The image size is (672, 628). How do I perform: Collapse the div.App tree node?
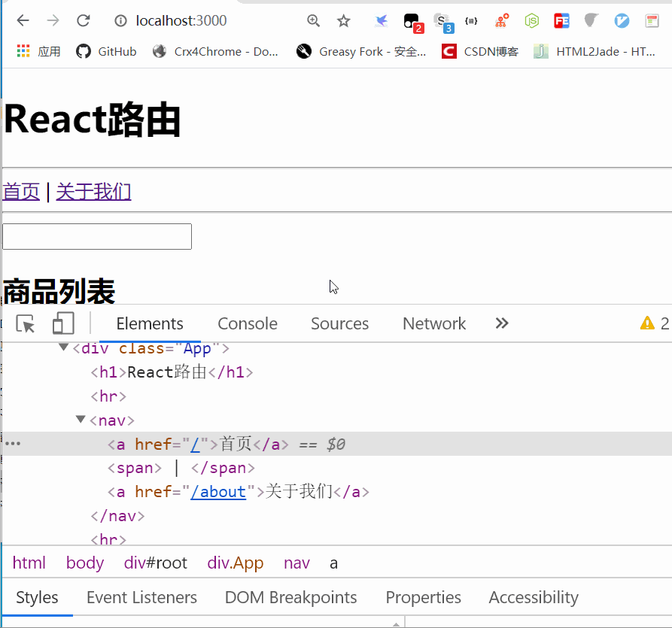tap(63, 347)
